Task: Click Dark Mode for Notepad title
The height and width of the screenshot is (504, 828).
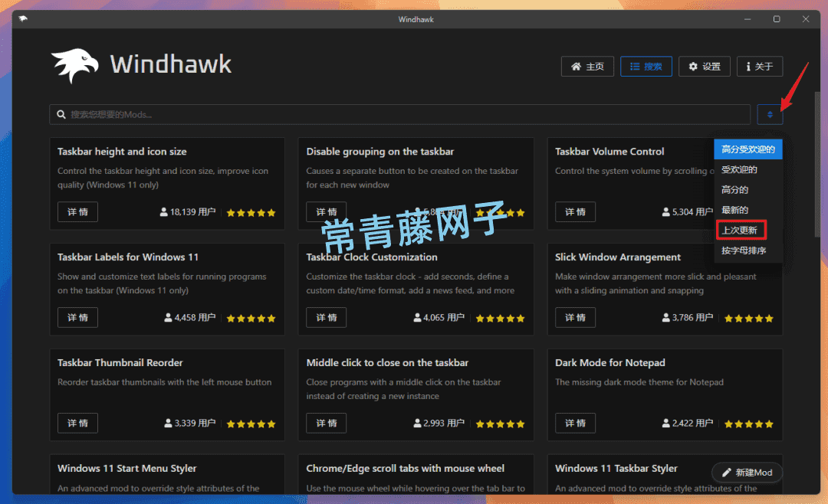Action: [x=610, y=362]
